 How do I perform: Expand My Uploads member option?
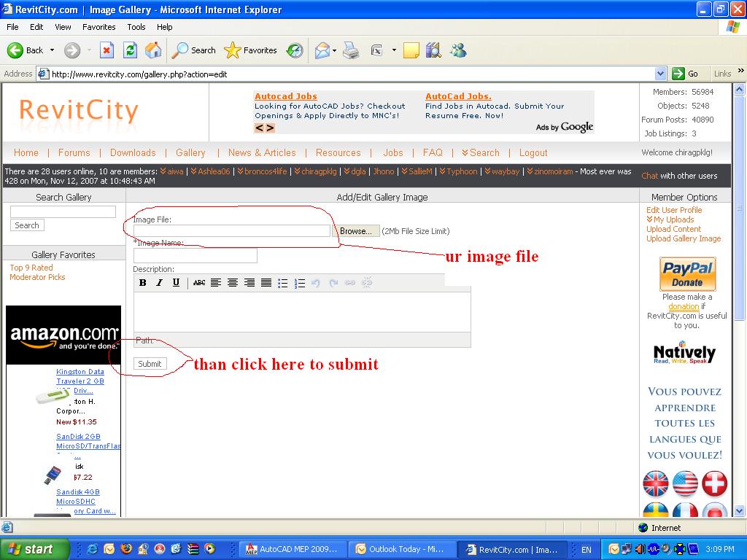[x=670, y=219]
